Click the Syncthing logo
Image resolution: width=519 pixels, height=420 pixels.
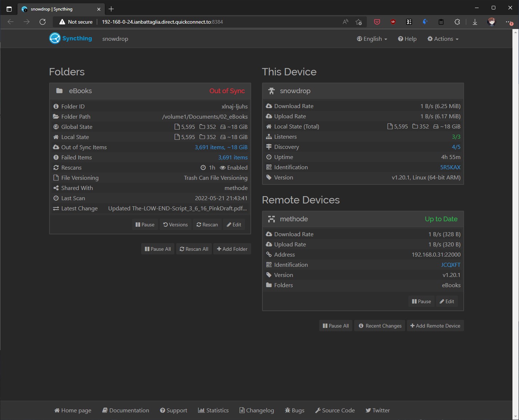coord(71,38)
